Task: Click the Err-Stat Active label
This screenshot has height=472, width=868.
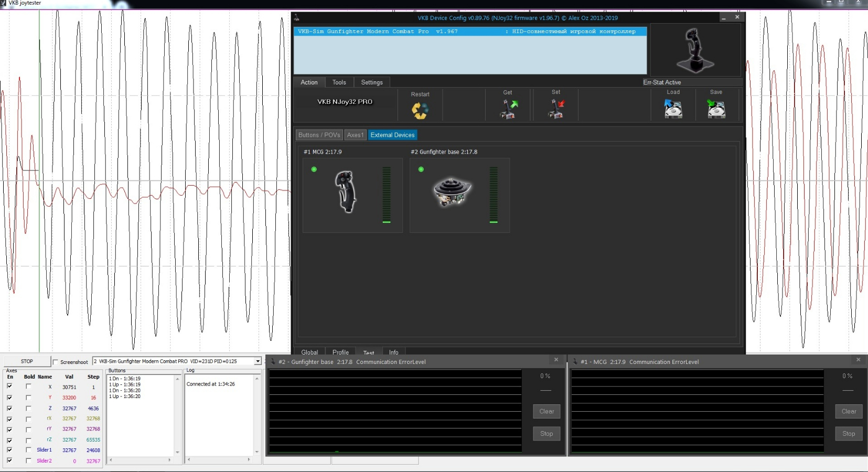Action: pos(662,82)
